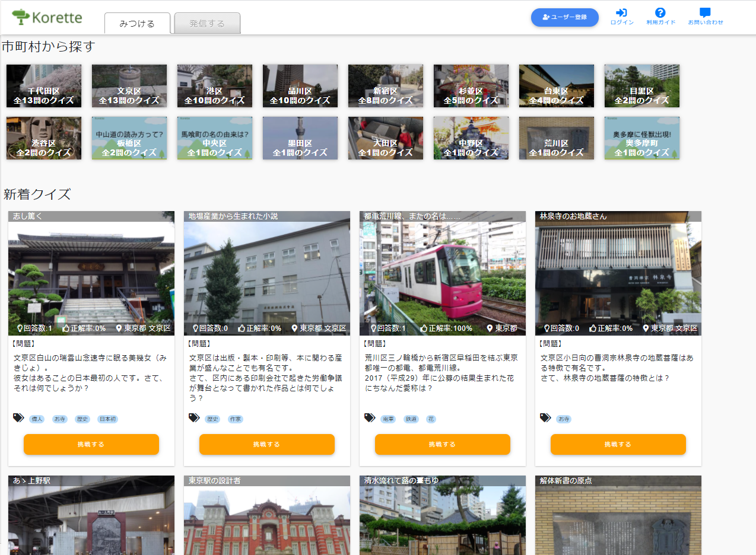Click the contact speech bubble icon
Image resolution: width=756 pixels, height=555 pixels.
tap(705, 12)
